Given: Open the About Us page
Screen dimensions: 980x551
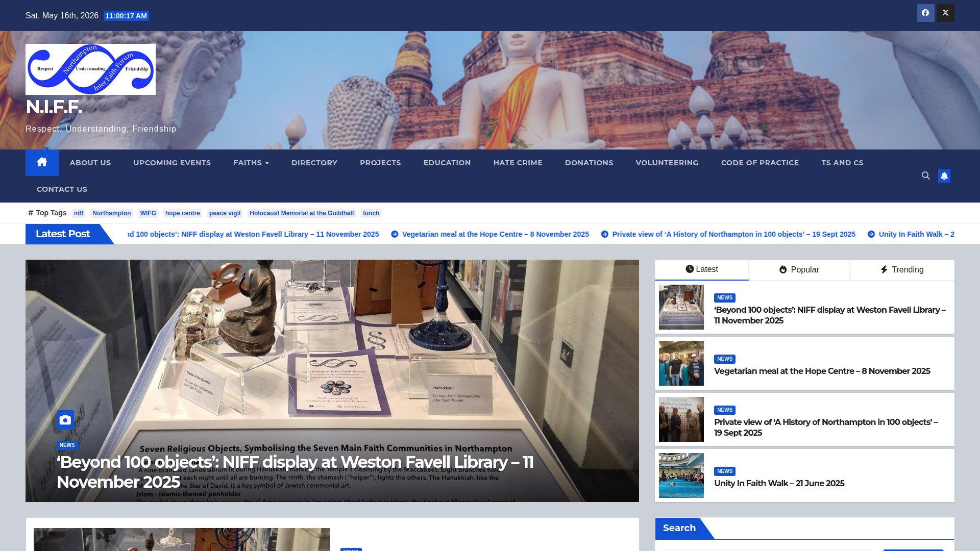Looking at the screenshot, I should (x=90, y=163).
